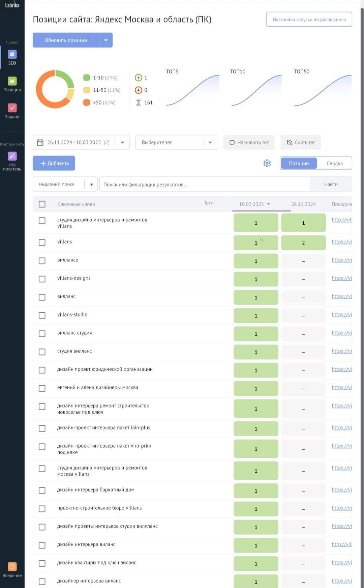This screenshot has height=588, width=364.
Task: Switch to the Сводка tab
Action: [334, 163]
